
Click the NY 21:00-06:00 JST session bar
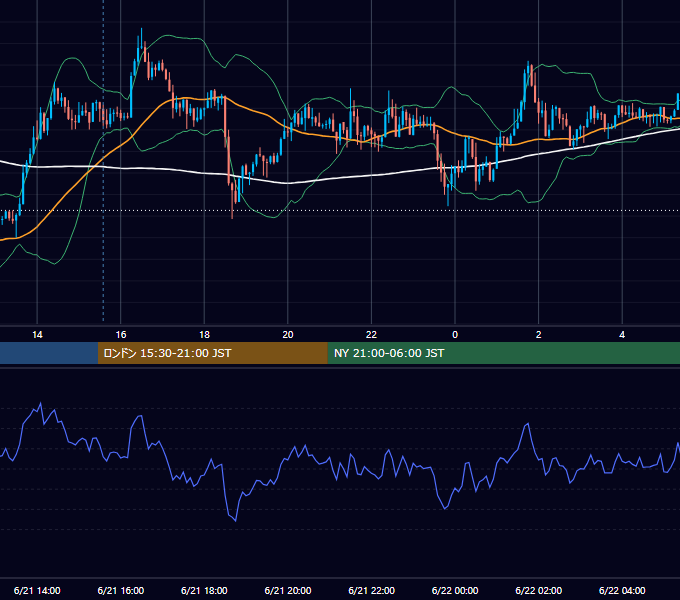pos(503,353)
